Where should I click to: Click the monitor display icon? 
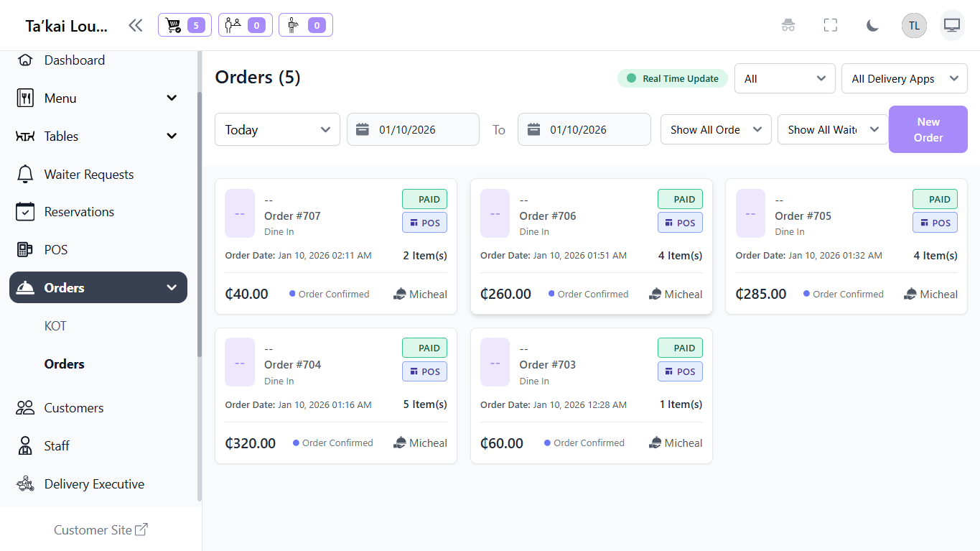(x=952, y=26)
